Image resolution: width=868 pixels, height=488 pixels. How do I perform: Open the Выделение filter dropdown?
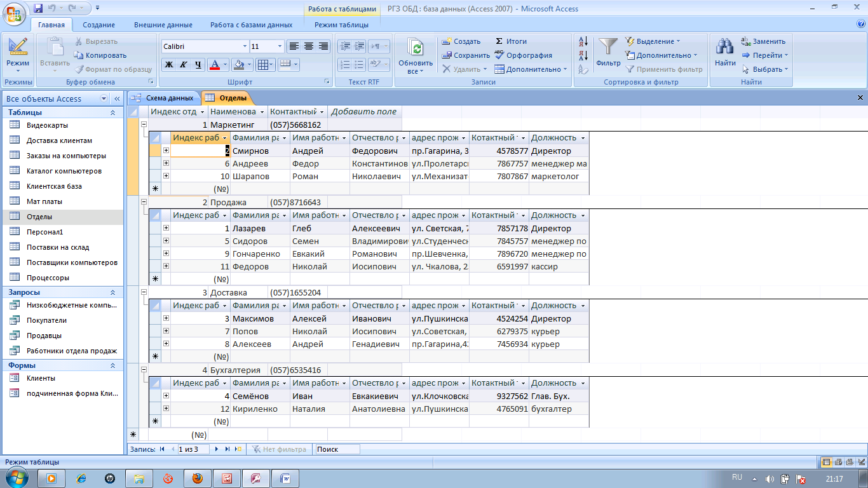[x=653, y=41]
